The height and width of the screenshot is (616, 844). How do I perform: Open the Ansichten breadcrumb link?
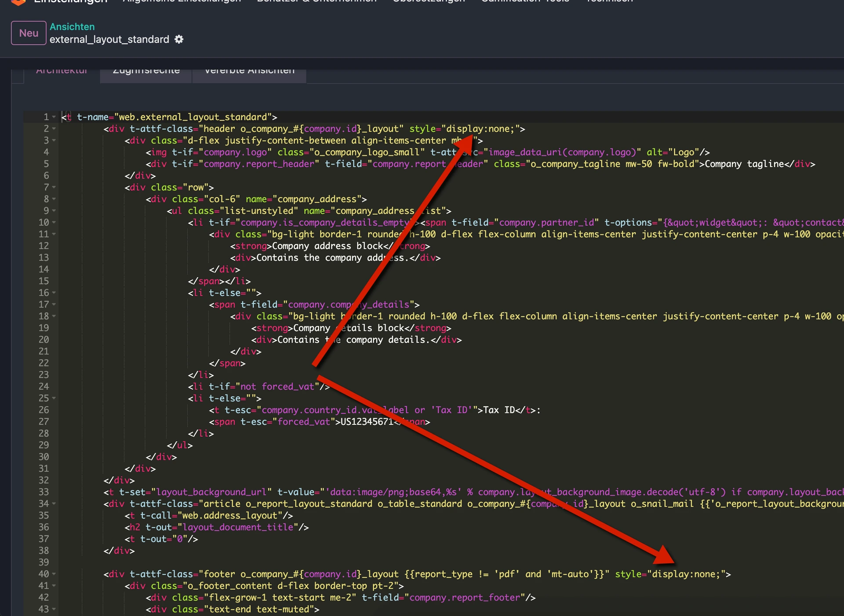[72, 27]
